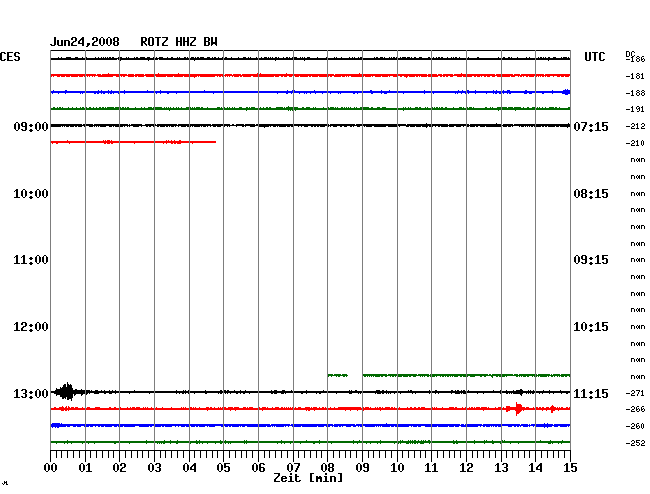
Task: Click minute 15 on the time axis
Action: coord(570,467)
